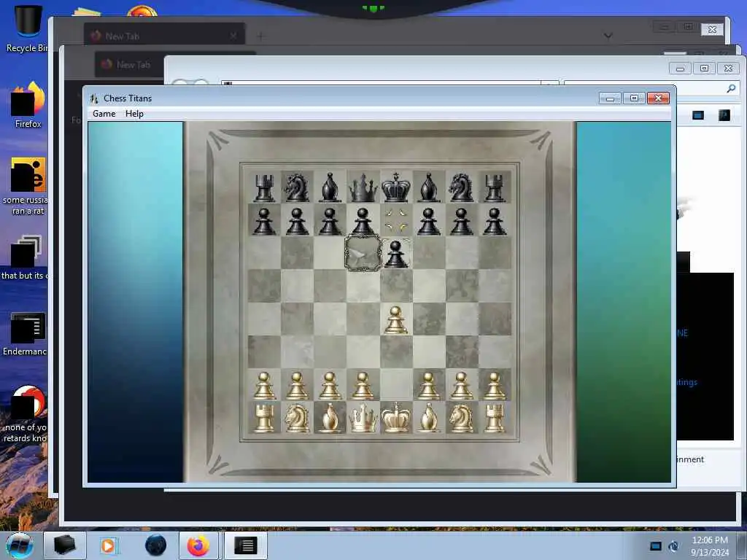Select the black pawn on d7
The height and width of the screenshot is (560, 747).
[363, 222]
